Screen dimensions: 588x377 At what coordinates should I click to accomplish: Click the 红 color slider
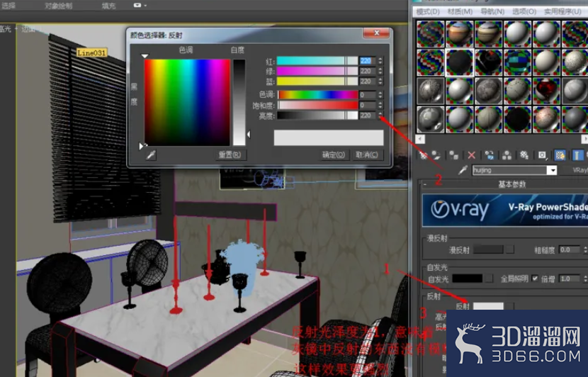tap(317, 61)
